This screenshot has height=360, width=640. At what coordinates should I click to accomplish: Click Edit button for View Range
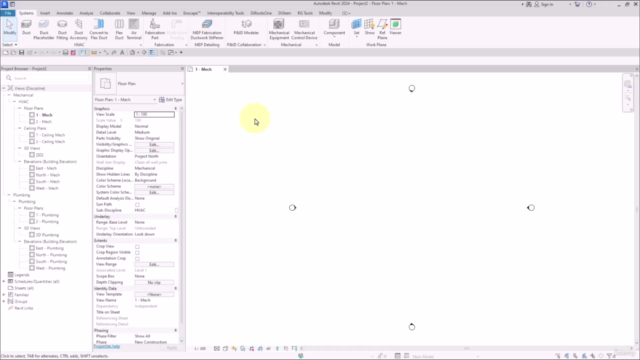[x=154, y=264]
